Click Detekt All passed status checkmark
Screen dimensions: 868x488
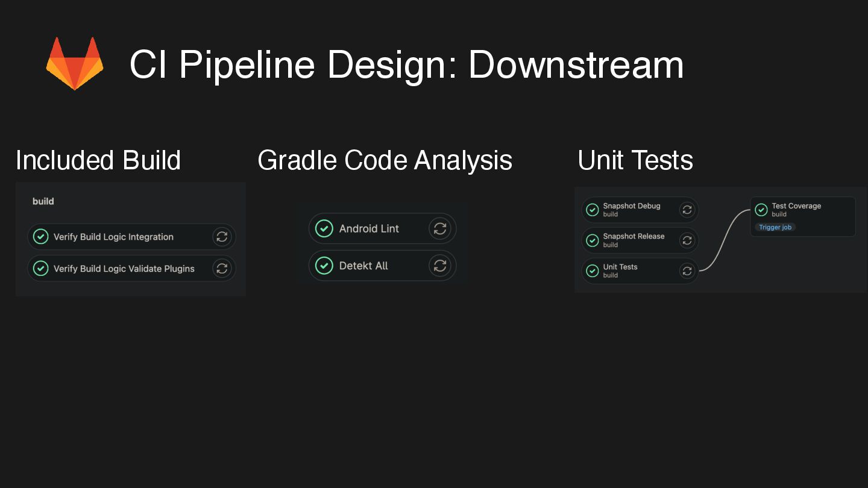324,266
